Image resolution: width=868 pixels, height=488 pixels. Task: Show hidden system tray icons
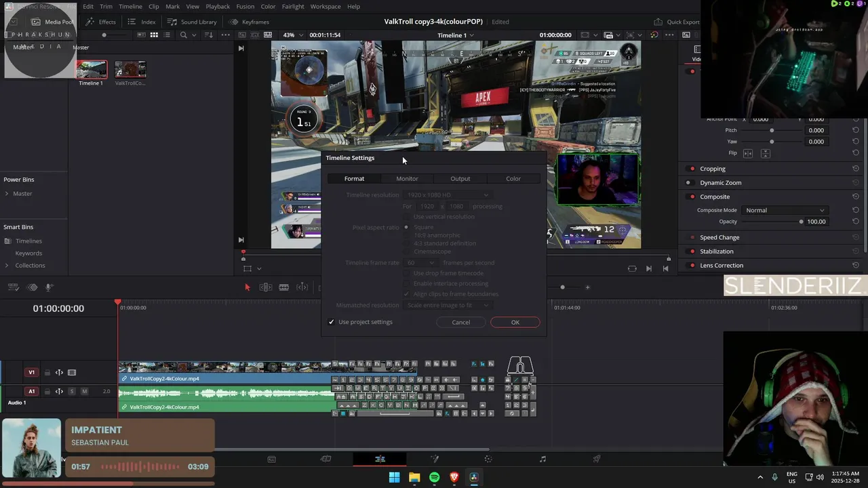pyautogui.click(x=759, y=477)
